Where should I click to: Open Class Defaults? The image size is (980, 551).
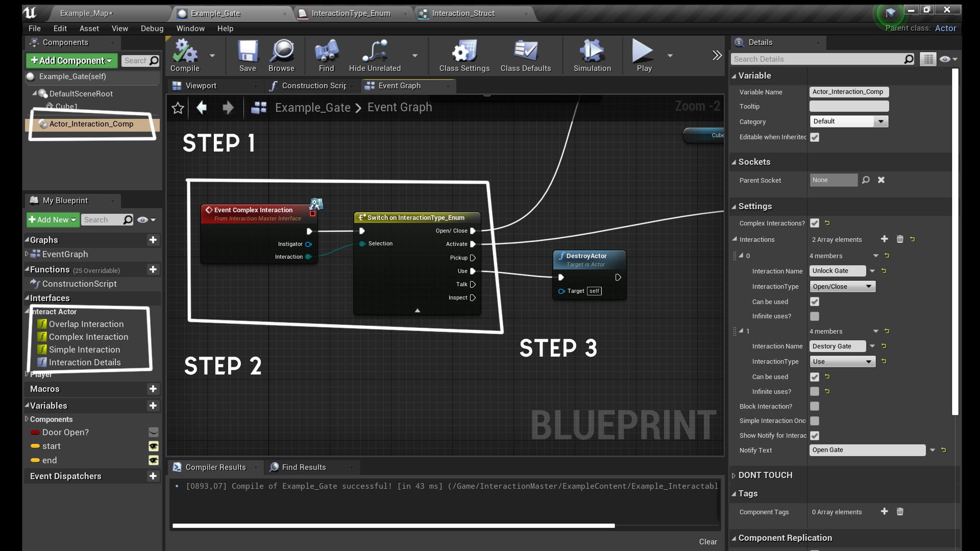526,55
